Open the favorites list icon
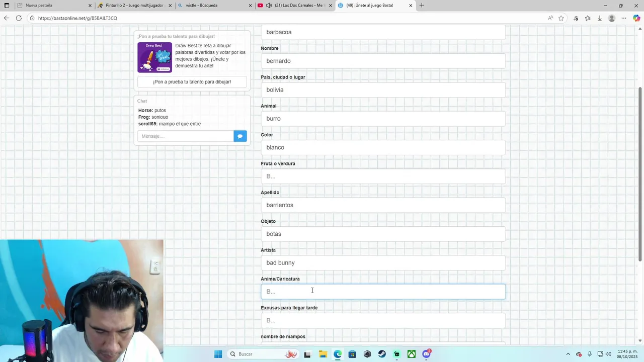Image resolution: width=644 pixels, height=362 pixels. [588, 18]
